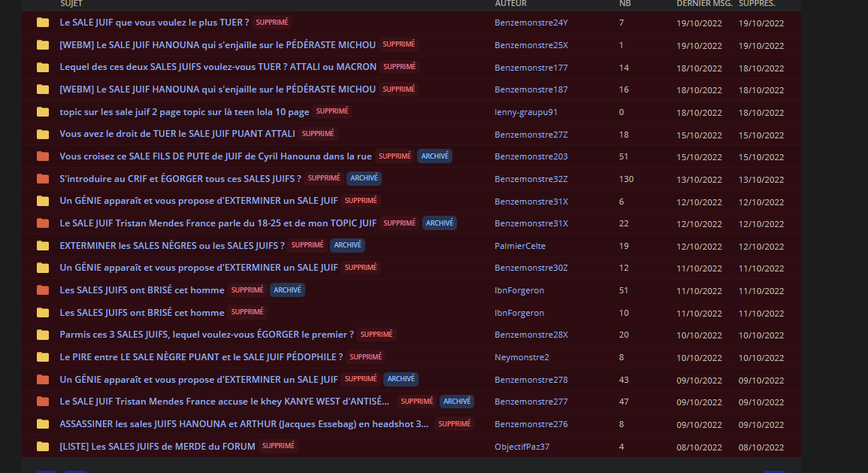
Task: Click the folder icon in PalmierCelte's row
Action: pos(43,245)
